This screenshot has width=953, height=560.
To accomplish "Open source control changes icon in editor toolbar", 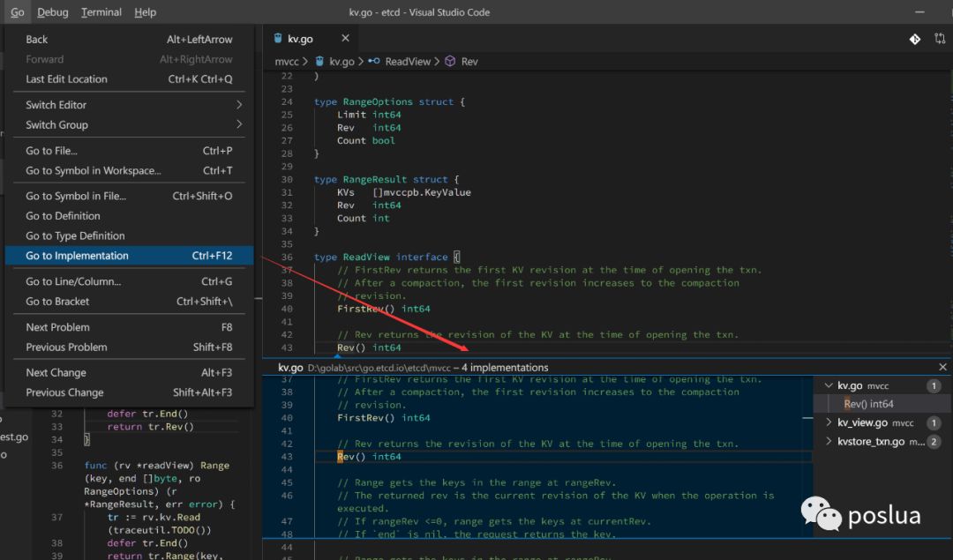I will click(915, 39).
